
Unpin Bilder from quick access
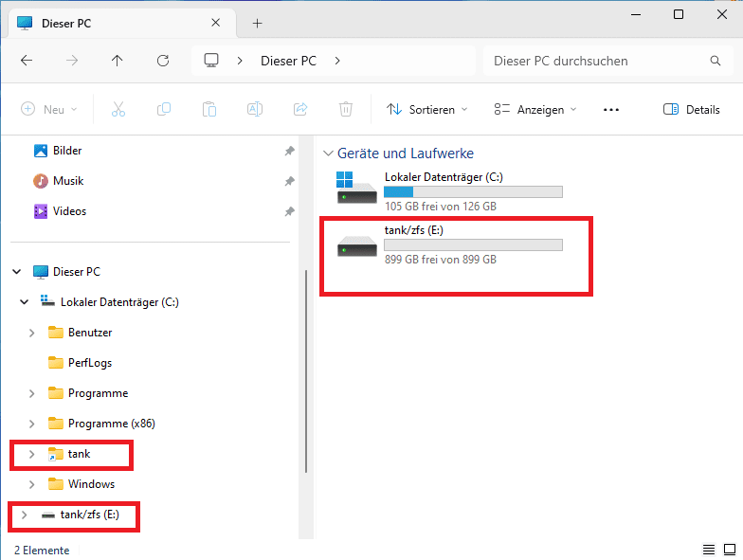290,151
